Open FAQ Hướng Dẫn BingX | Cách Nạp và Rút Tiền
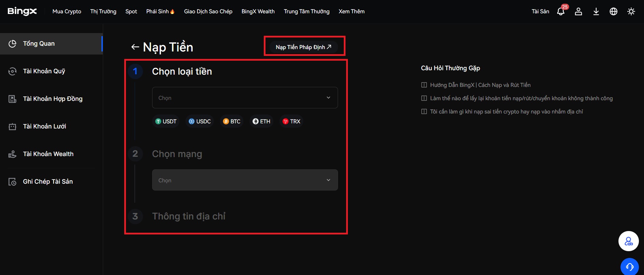Viewport: 644px width, 275px height. click(480, 85)
